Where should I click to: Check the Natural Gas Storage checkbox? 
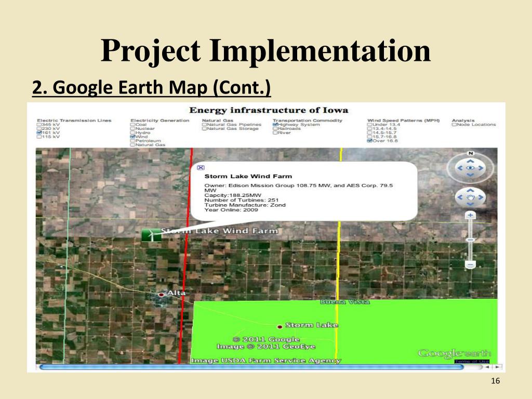tap(204, 129)
